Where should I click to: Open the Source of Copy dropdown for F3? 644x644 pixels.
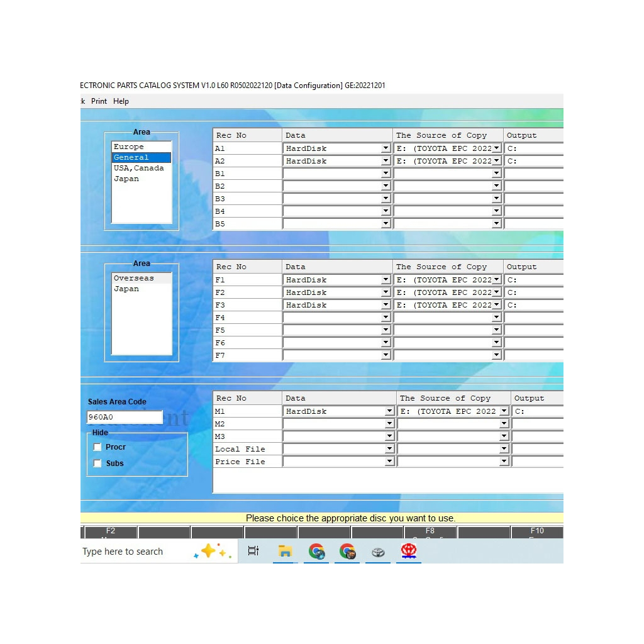[497, 305]
